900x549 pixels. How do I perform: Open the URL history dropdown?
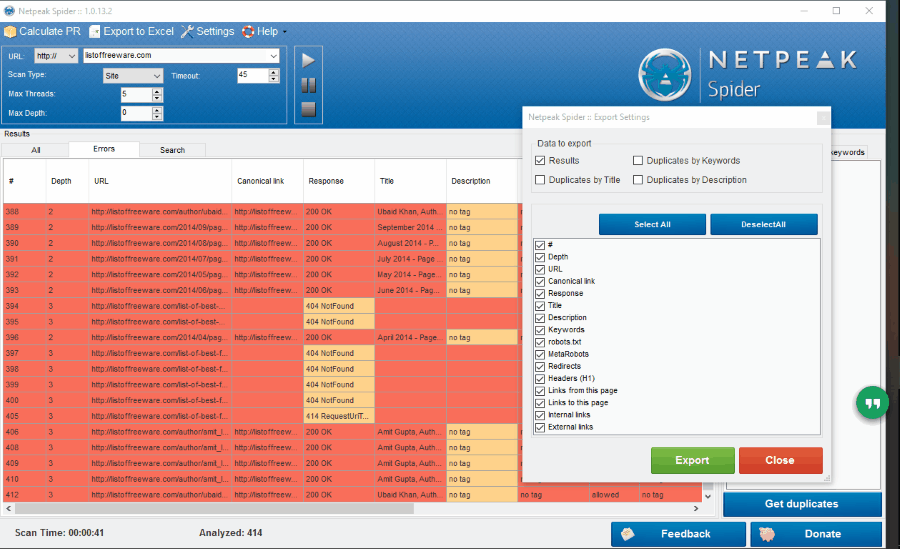coord(274,56)
